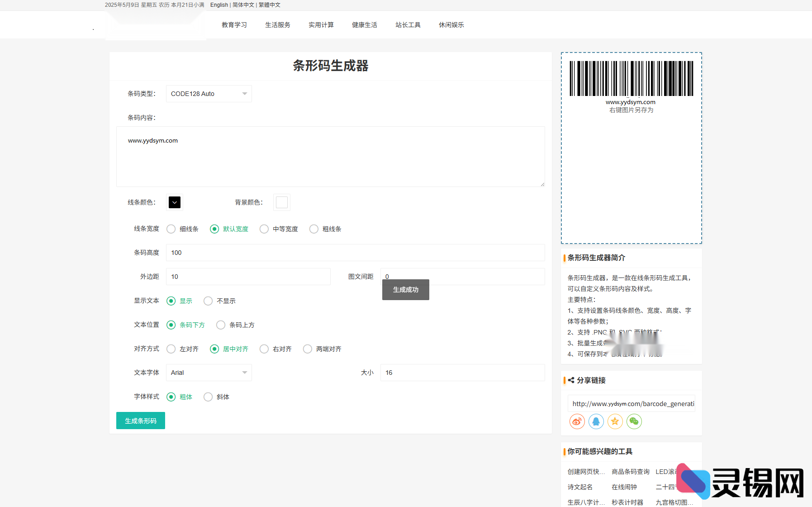Open the 休闲娱乐 menu
812x507 pixels.
point(451,25)
